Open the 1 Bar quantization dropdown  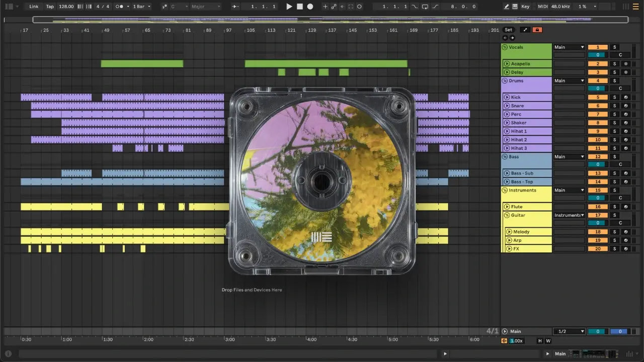click(141, 7)
